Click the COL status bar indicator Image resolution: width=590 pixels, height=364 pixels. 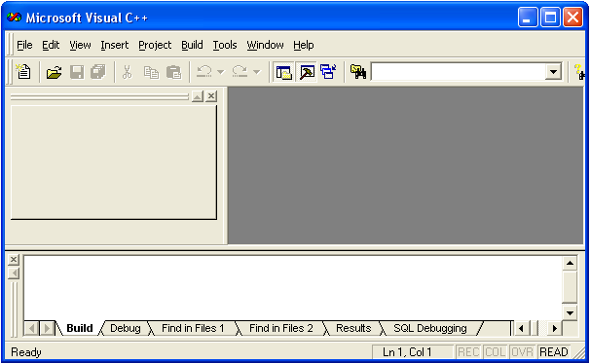click(496, 352)
